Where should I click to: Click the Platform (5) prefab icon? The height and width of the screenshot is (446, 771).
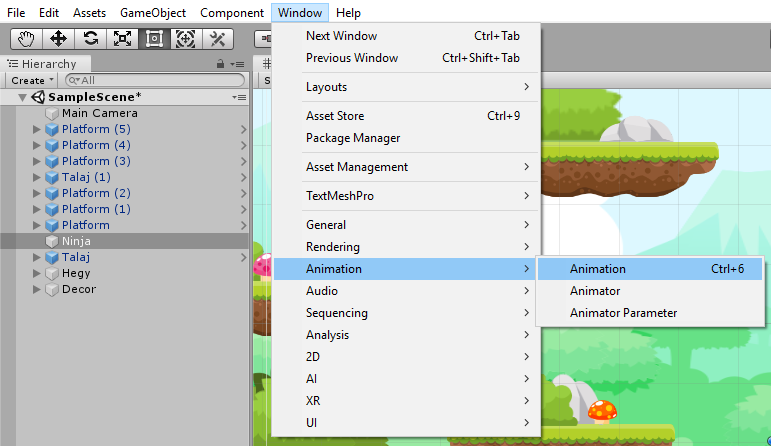pos(52,129)
